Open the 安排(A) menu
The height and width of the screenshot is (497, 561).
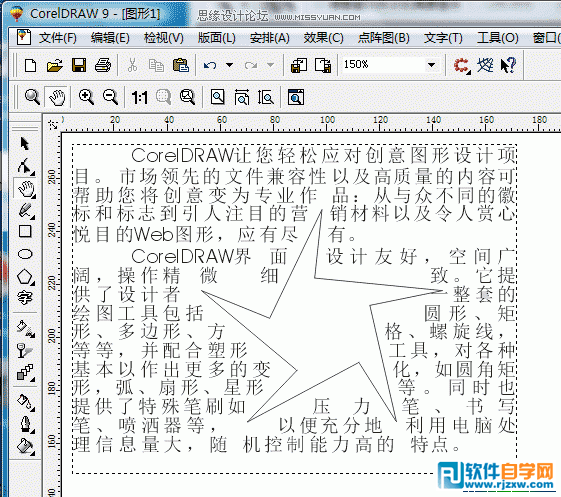pyautogui.click(x=270, y=38)
